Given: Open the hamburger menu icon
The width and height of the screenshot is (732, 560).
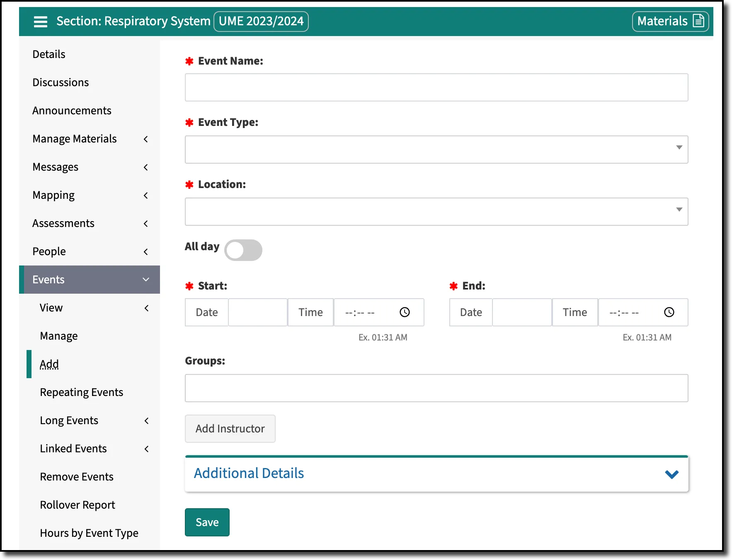Looking at the screenshot, I should click(40, 22).
